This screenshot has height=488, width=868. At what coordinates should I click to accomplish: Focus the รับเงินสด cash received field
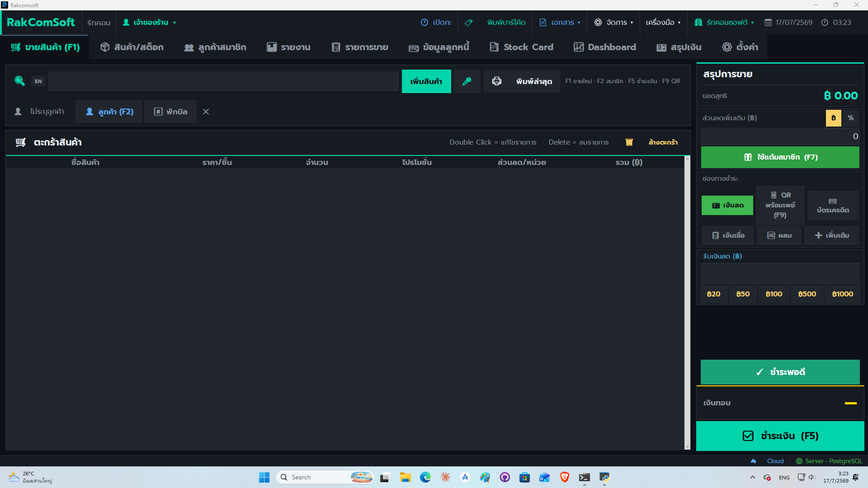[x=780, y=273]
